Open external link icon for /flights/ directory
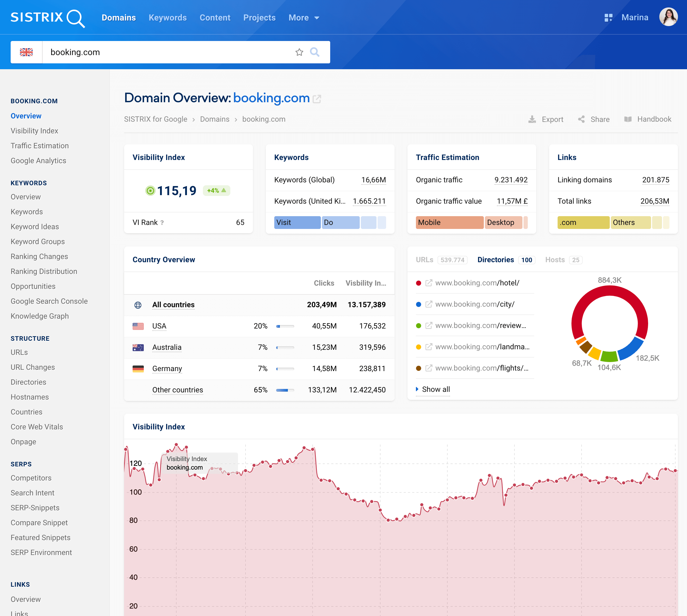This screenshot has width=687, height=616. [428, 368]
